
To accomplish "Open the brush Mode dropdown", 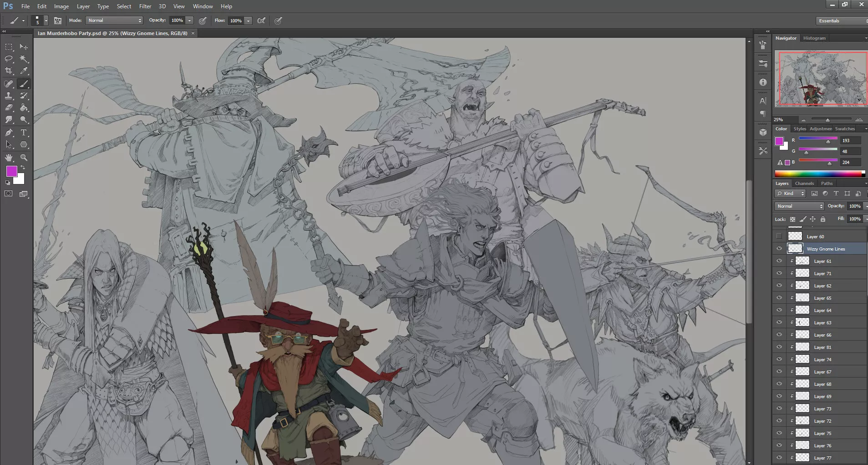I will (x=114, y=20).
